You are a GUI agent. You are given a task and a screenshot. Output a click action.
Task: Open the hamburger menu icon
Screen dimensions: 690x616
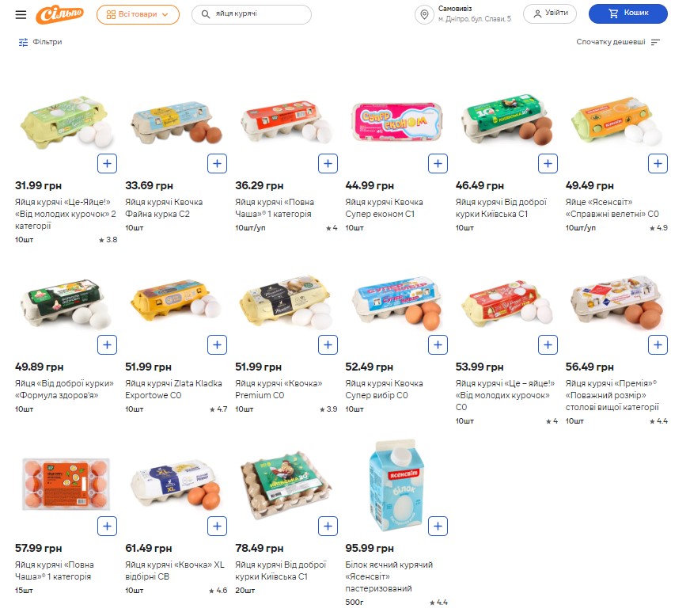point(21,14)
